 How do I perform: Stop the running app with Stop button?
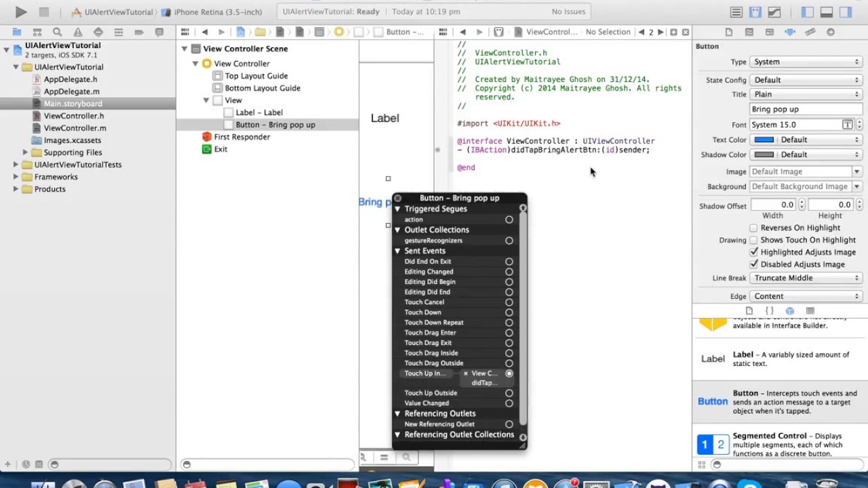click(x=43, y=12)
